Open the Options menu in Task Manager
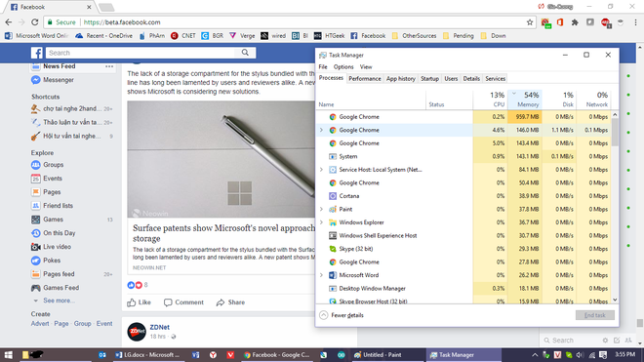644x362 pixels. click(x=343, y=66)
